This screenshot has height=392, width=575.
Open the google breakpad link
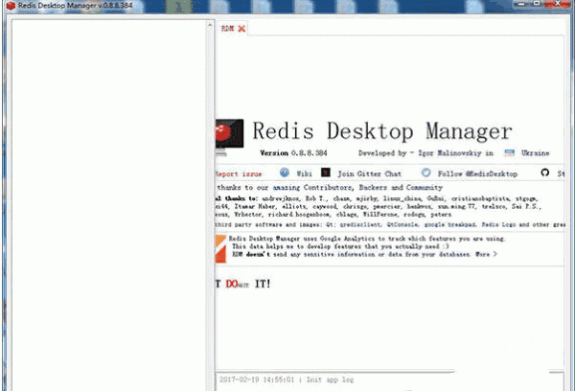(x=450, y=224)
